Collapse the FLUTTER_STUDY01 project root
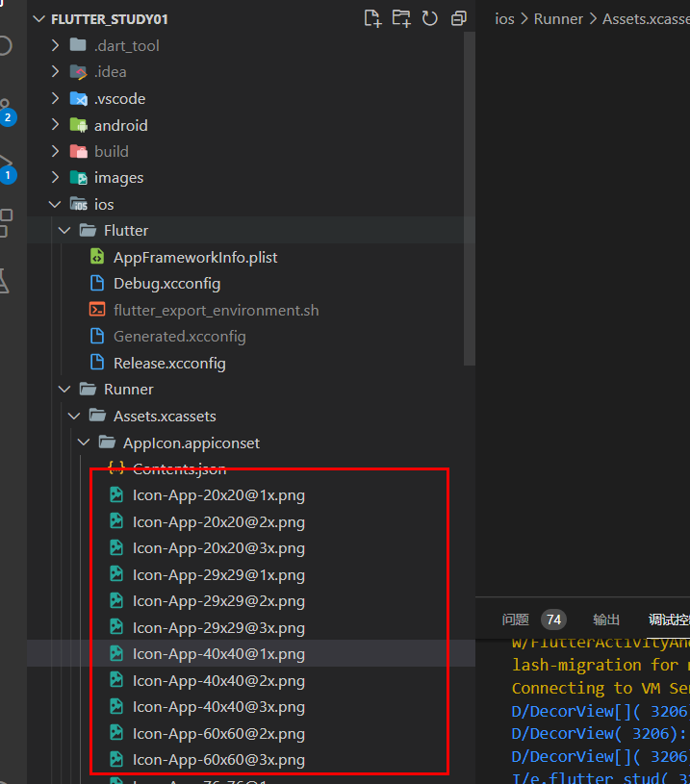Viewport: 690px width, 784px height. coord(38,19)
